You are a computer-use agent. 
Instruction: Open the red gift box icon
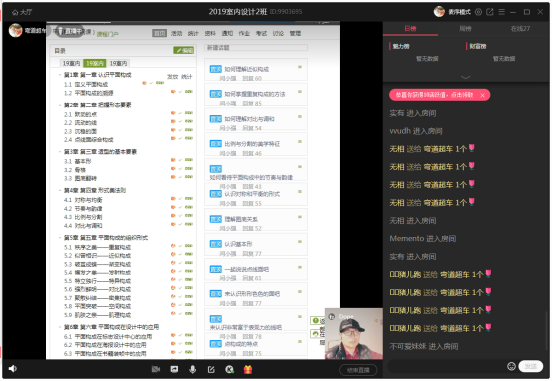248,369
